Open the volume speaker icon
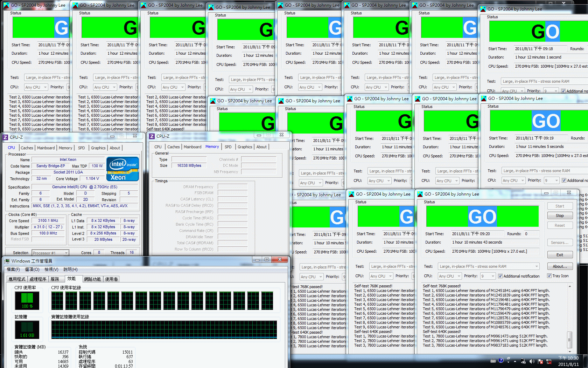 pyautogui.click(x=532, y=361)
